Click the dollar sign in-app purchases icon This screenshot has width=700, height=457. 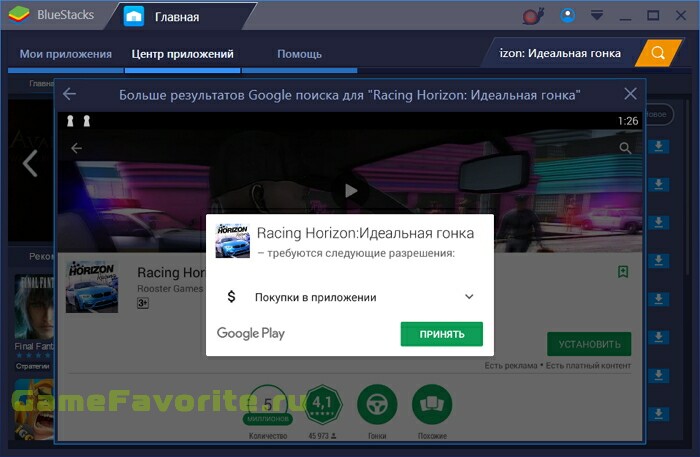231,296
